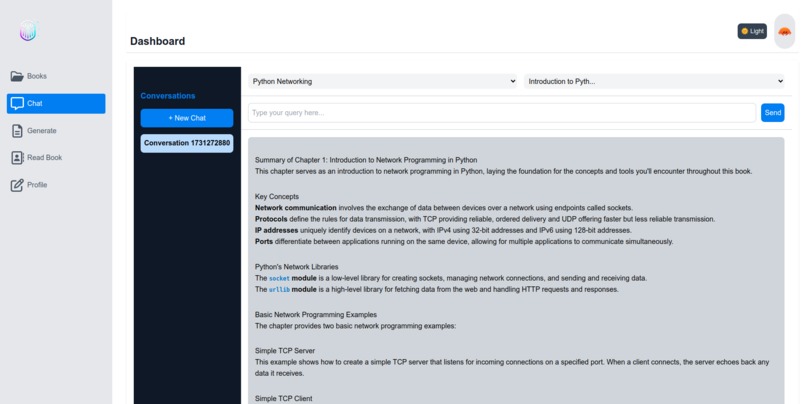Click the Dashboard title
The image size is (806, 404).
(157, 41)
